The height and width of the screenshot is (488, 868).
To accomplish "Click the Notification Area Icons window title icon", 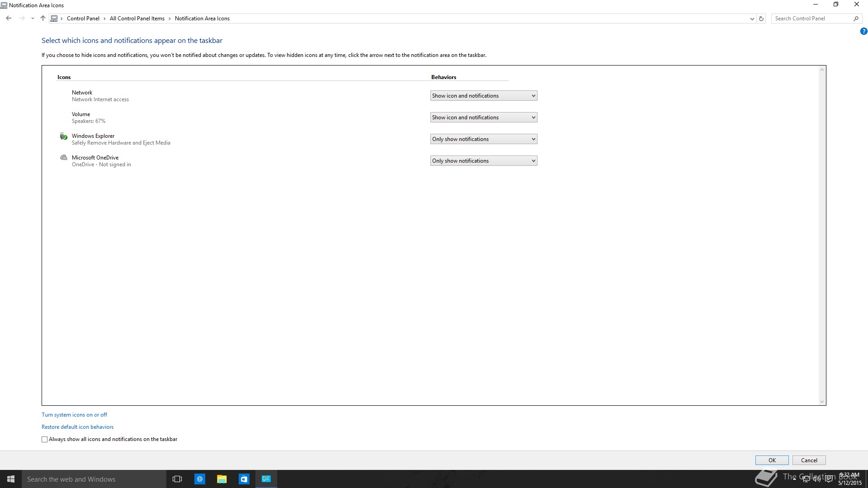I will coord(4,5).
